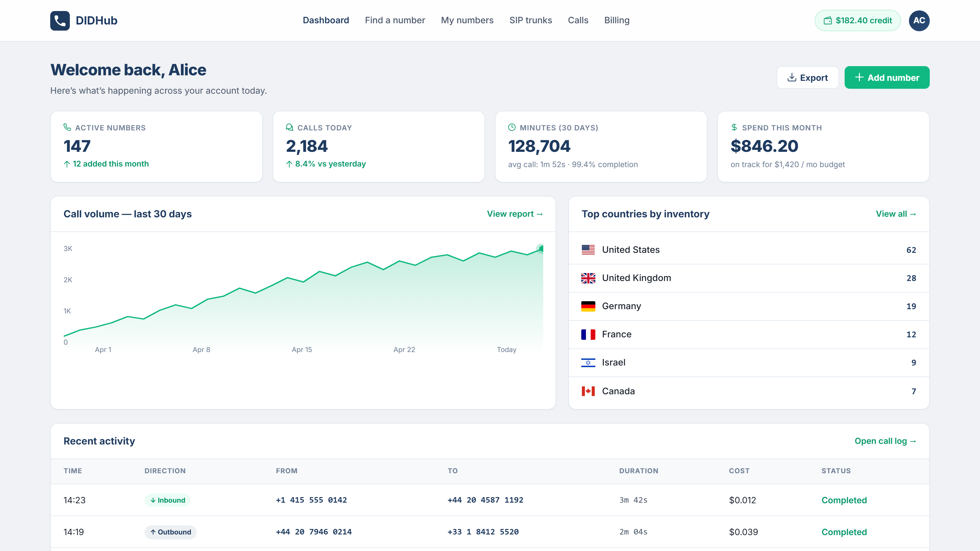This screenshot has width=980, height=551.
Task: Click the United Kingdom flag icon
Action: pyautogui.click(x=588, y=278)
